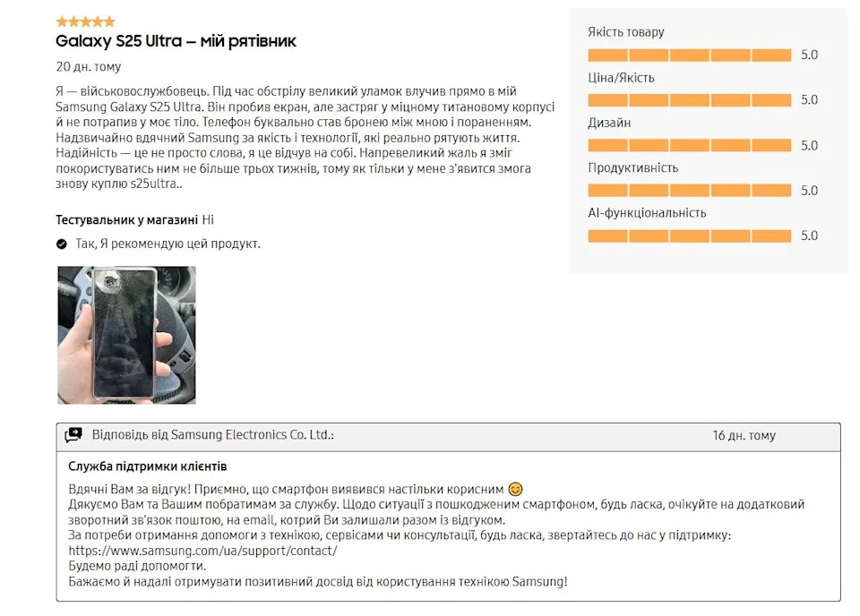Viewport: 860px width, 616px height.
Task: Click the five-star rating icons above the review title
Action: pos(85,21)
